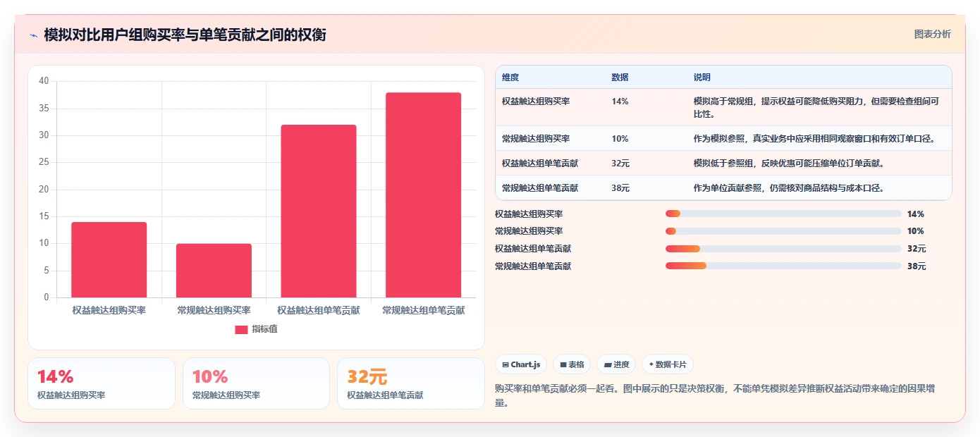Click progress bar for 权益触达组购买率

783,214
